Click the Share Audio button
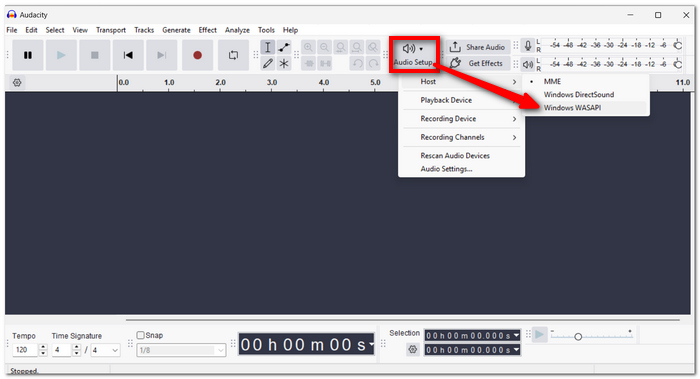Viewport: 700px width, 379px height. click(x=477, y=47)
